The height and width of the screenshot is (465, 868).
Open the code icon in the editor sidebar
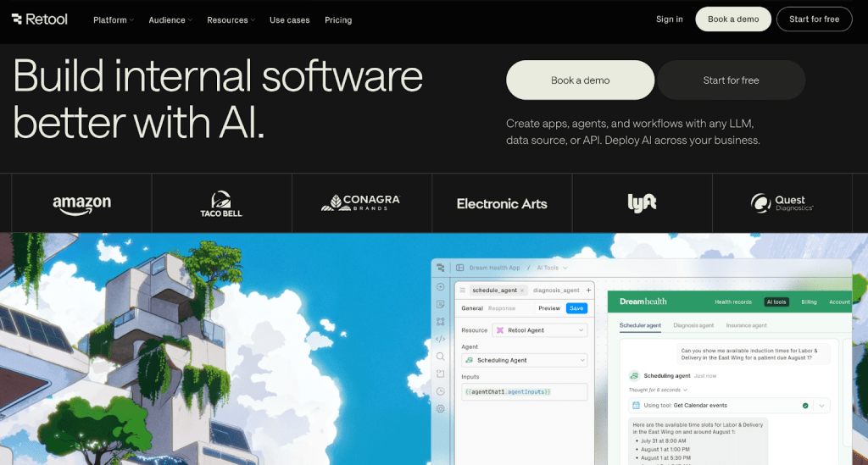click(441, 339)
